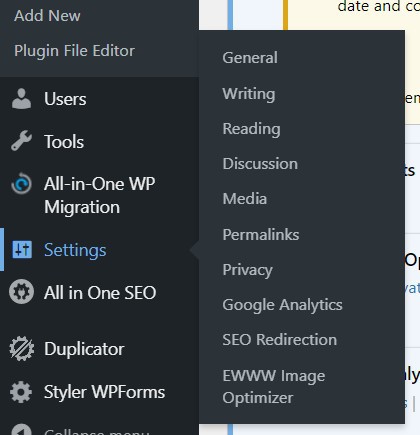Viewport: 420px width, 435px height.
Task: Click the Collapse menu arrow icon
Action: click(21, 429)
